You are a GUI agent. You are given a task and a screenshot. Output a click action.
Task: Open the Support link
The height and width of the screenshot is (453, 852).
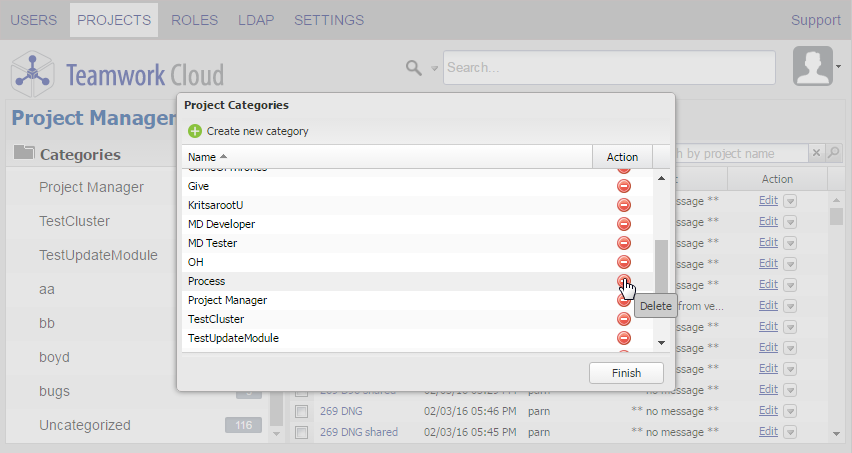coord(815,20)
